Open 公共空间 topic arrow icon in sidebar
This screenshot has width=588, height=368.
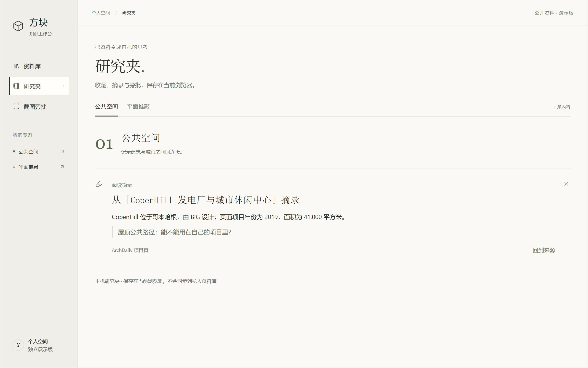pyautogui.click(x=62, y=151)
